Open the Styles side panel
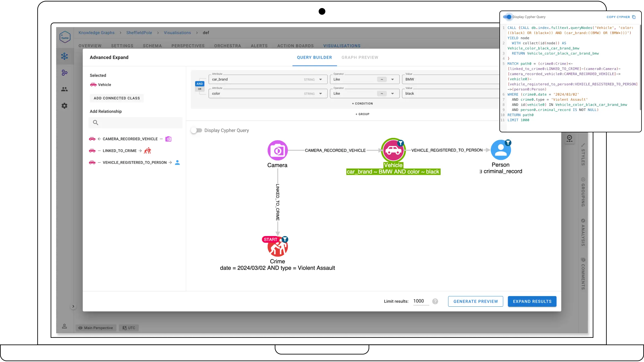The height and width of the screenshot is (362, 644). tap(583, 155)
